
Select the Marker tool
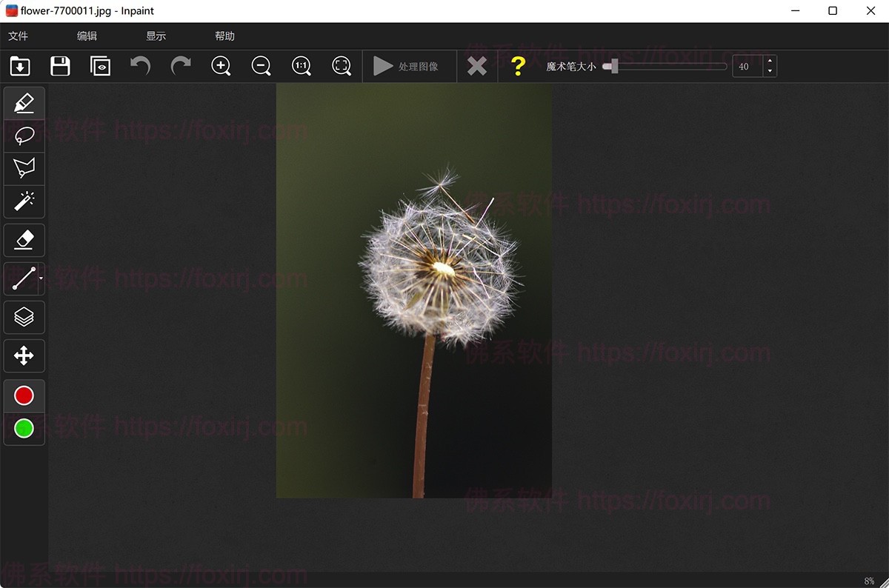[24, 103]
